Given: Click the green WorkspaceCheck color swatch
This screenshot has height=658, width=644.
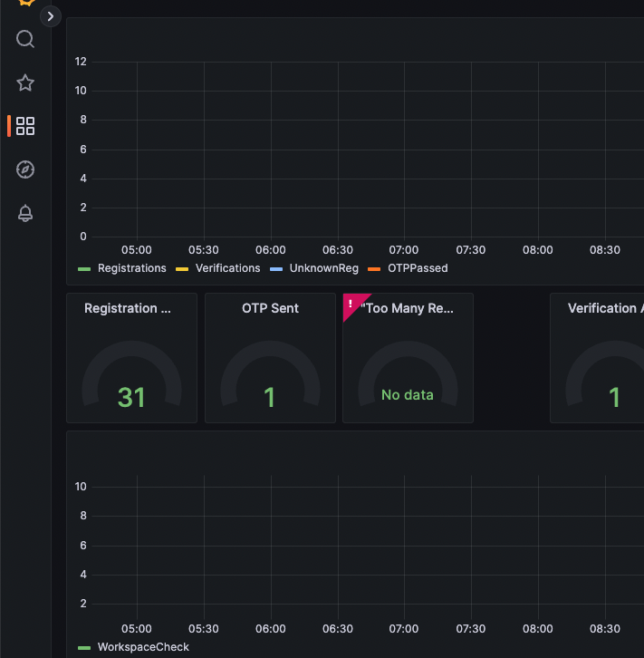Looking at the screenshot, I should (84, 648).
